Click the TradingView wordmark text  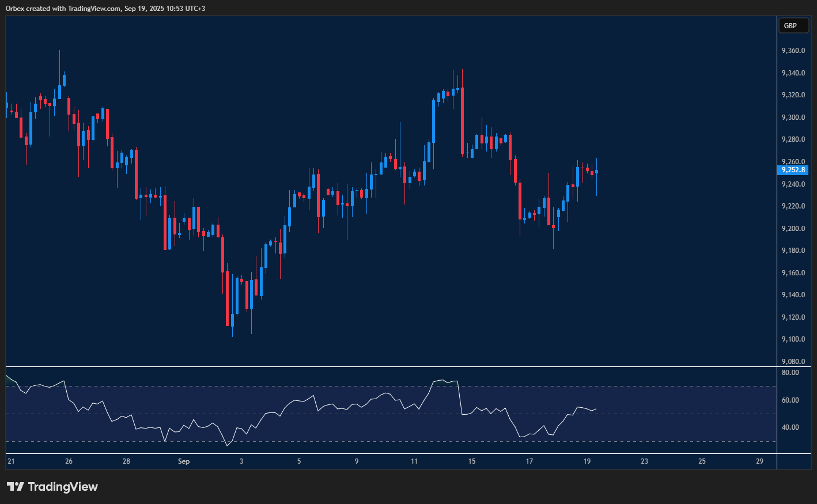(63, 487)
